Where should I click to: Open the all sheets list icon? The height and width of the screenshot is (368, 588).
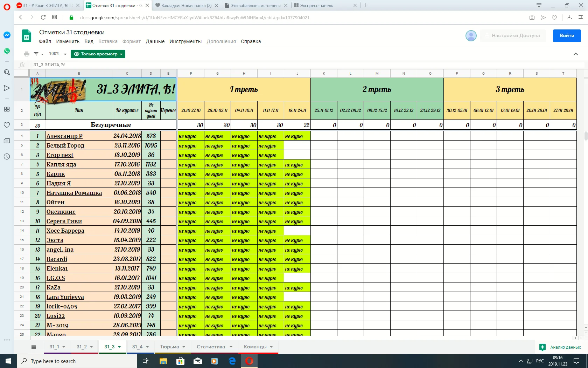(34, 347)
